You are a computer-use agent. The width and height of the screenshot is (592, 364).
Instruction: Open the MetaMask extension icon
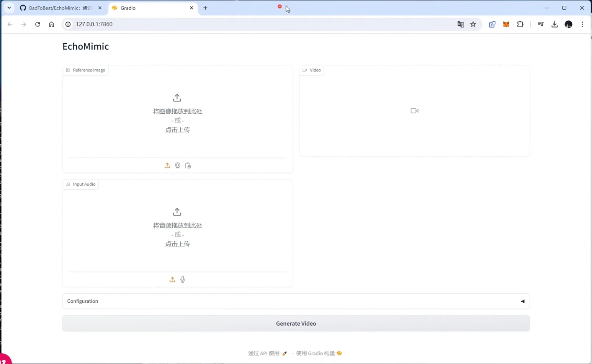click(506, 24)
